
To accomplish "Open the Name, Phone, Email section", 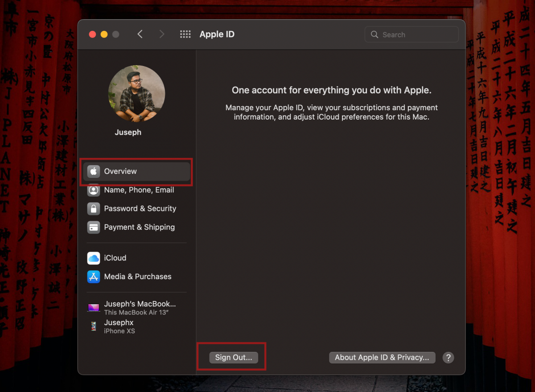I will tap(139, 190).
